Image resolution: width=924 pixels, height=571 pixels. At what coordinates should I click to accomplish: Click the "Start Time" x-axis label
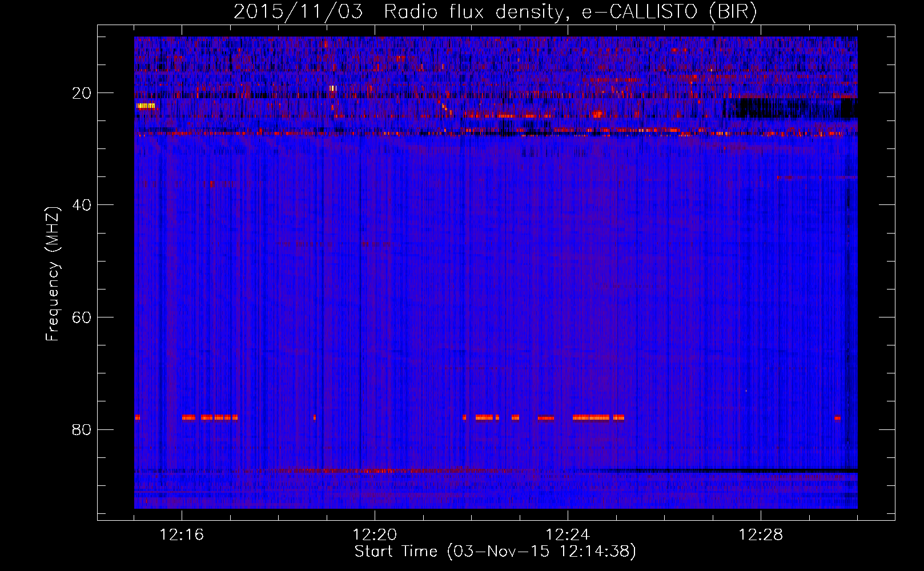coord(395,552)
